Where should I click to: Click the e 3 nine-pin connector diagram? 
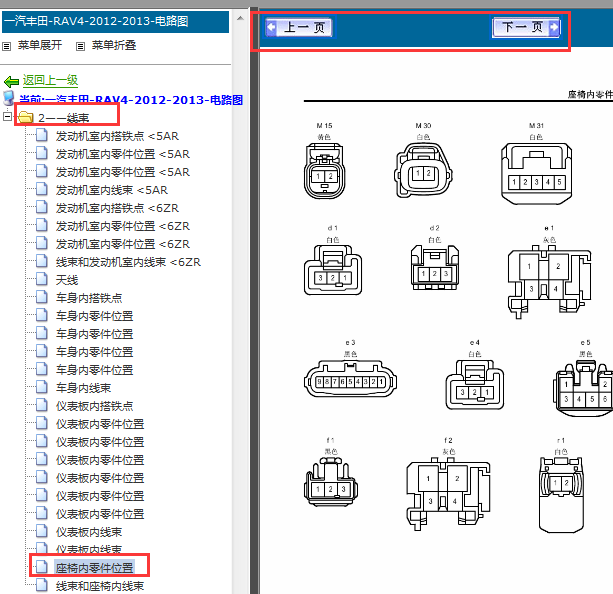coord(350,379)
